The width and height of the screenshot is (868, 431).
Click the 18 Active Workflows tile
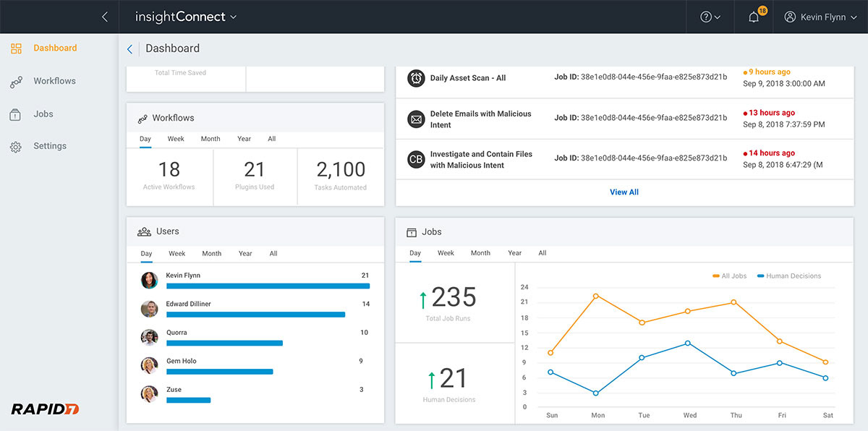click(169, 176)
